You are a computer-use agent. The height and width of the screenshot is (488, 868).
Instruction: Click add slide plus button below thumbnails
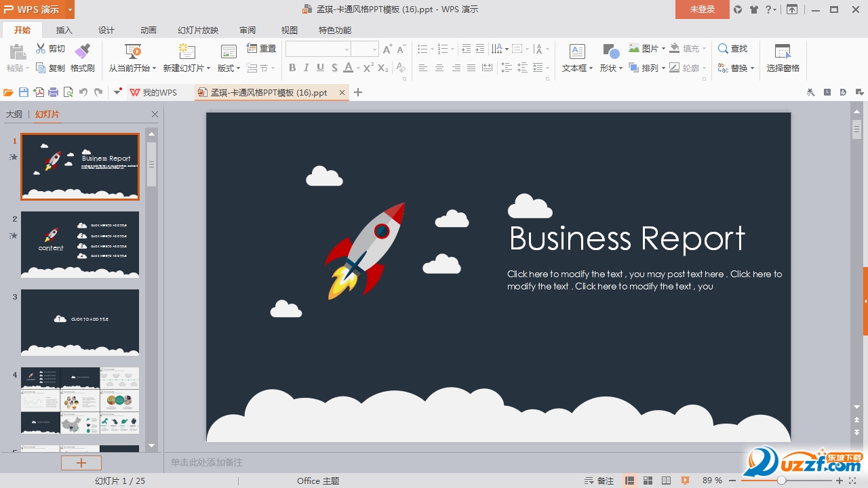click(x=81, y=463)
